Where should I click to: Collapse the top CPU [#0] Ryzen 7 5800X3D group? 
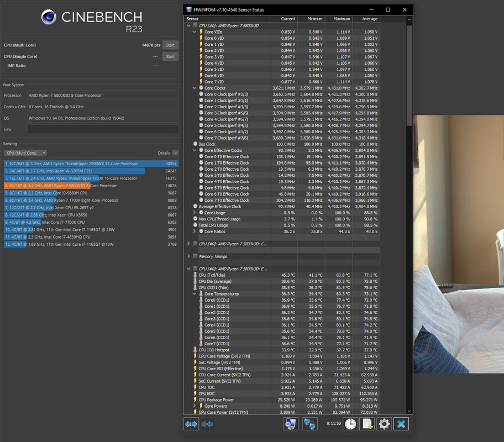tap(188, 25)
